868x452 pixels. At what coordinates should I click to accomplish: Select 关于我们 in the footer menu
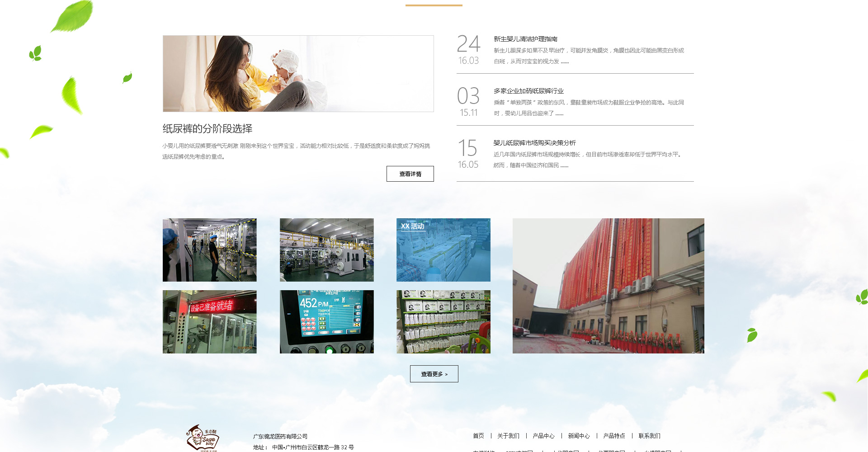point(508,436)
